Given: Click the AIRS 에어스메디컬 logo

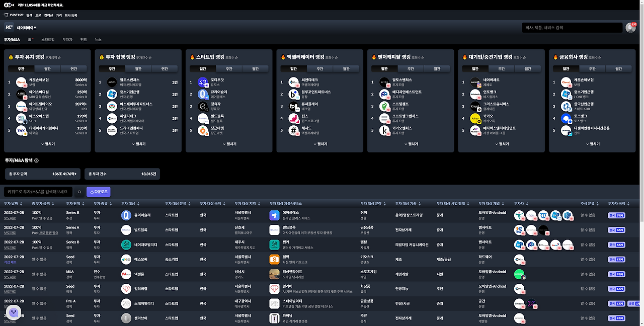Looking at the screenshot, I should (x=21, y=94).
